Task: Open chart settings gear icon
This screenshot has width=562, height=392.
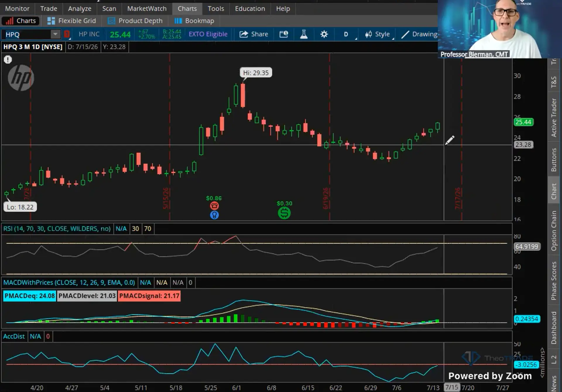Action: point(324,34)
